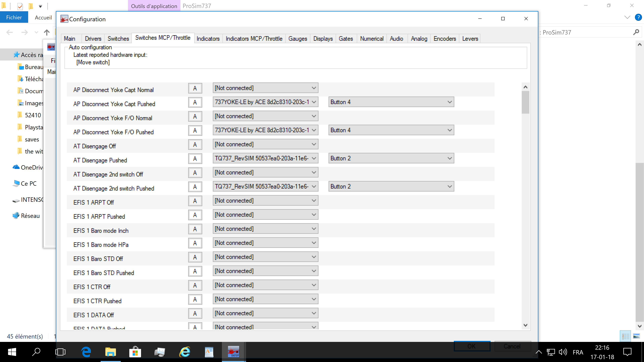Launch Microsoft Store from the taskbar
The height and width of the screenshot is (362, 644).
coord(135,352)
